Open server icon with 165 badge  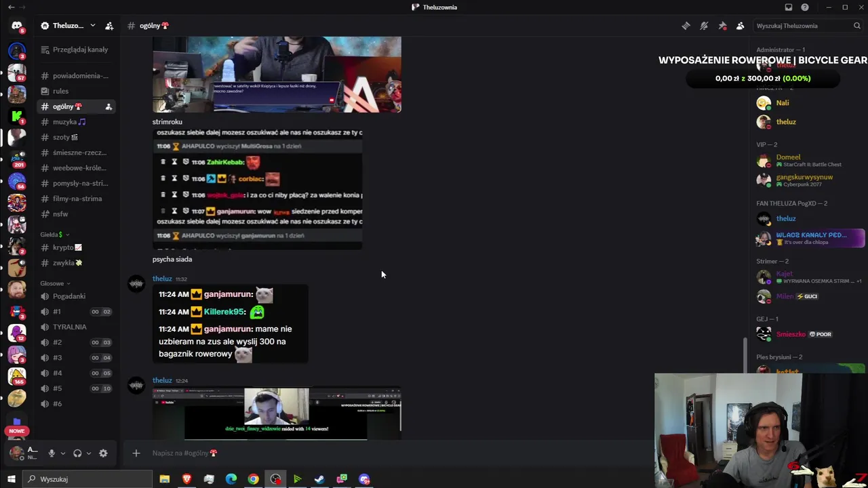[x=17, y=376]
